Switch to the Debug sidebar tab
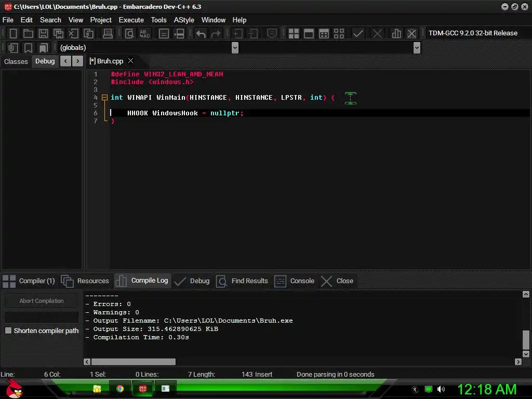The width and height of the screenshot is (532, 399). pyautogui.click(x=45, y=61)
